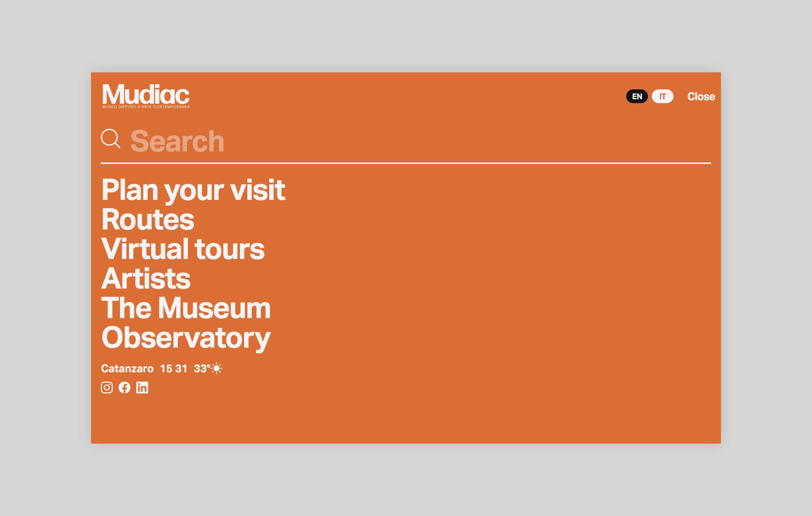Viewport: 812px width, 516px height.
Task: Click the 33° temperature reading
Action: click(x=202, y=369)
